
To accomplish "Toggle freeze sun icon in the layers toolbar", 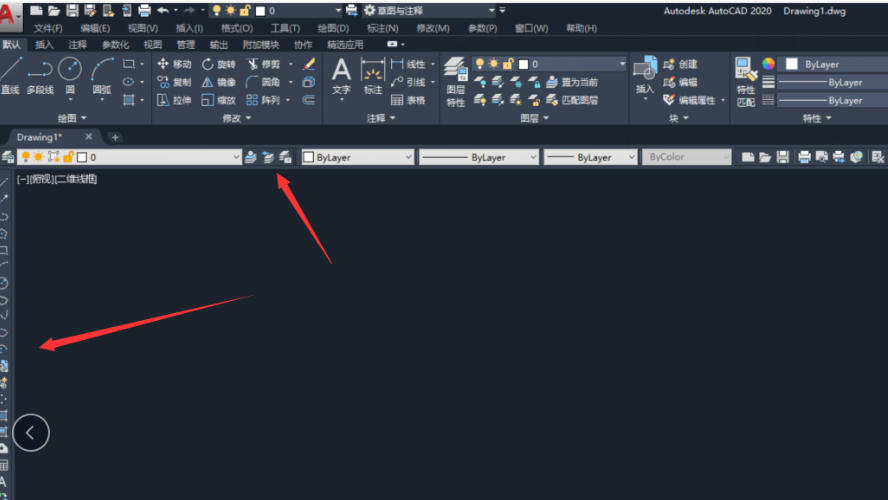I will pyautogui.click(x=39, y=157).
